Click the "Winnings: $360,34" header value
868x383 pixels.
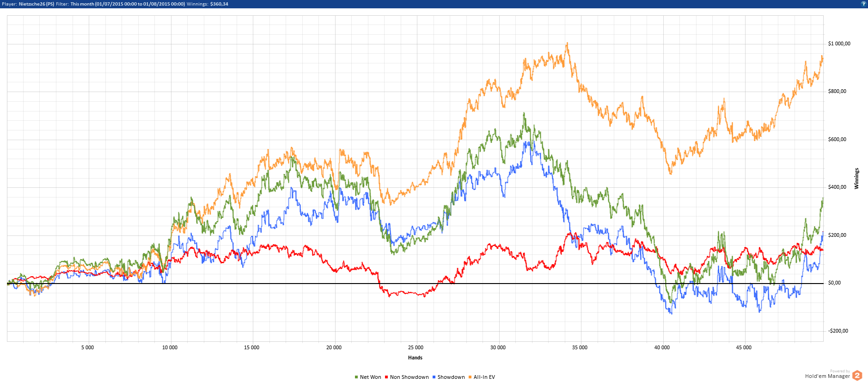click(x=208, y=4)
